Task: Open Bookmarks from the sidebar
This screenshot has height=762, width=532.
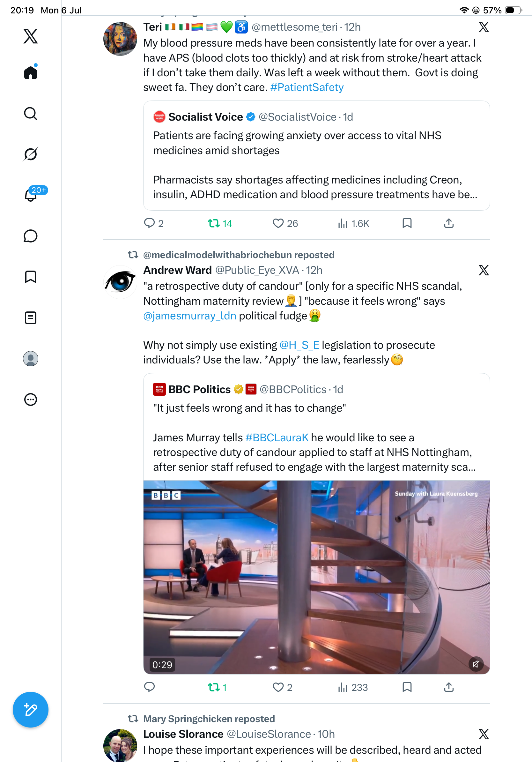Action: [x=31, y=277]
